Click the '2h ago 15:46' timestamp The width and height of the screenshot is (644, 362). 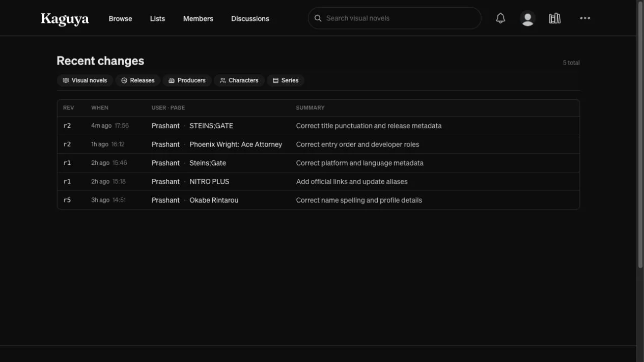(109, 163)
